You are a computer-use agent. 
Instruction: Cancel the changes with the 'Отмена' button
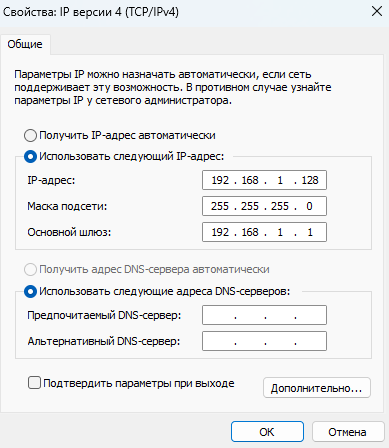coord(348,432)
